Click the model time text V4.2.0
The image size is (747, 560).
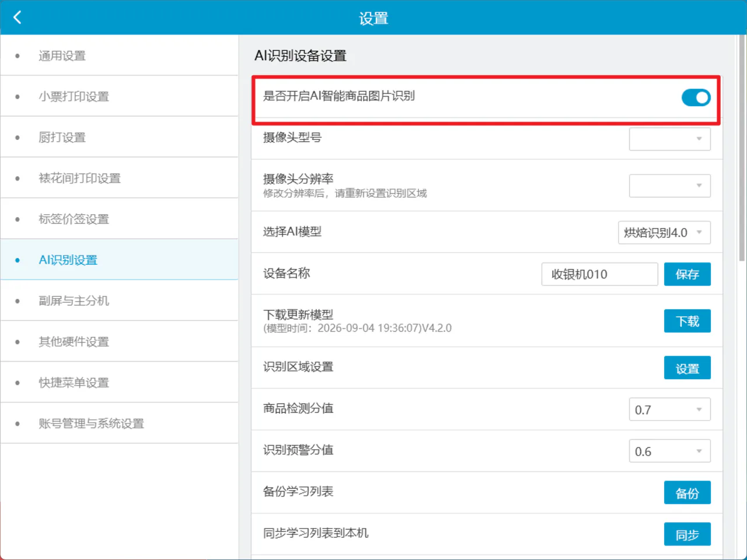point(357,328)
